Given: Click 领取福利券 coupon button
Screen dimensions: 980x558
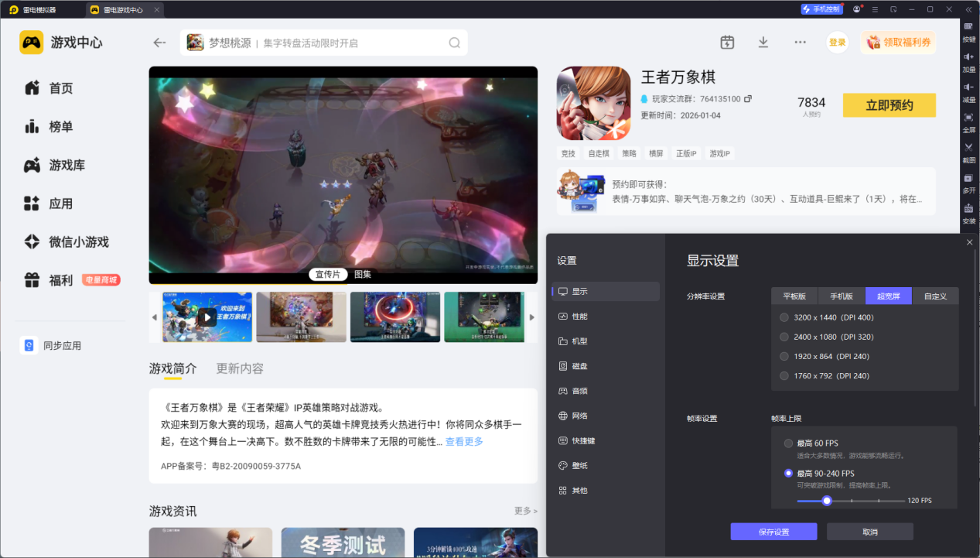Looking at the screenshot, I should [898, 43].
